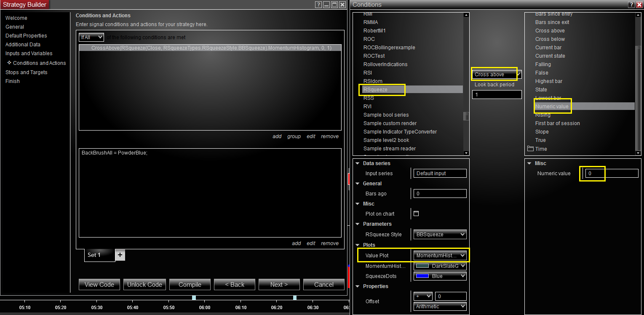
Task: Collapse the Plots section
Action: (x=358, y=245)
